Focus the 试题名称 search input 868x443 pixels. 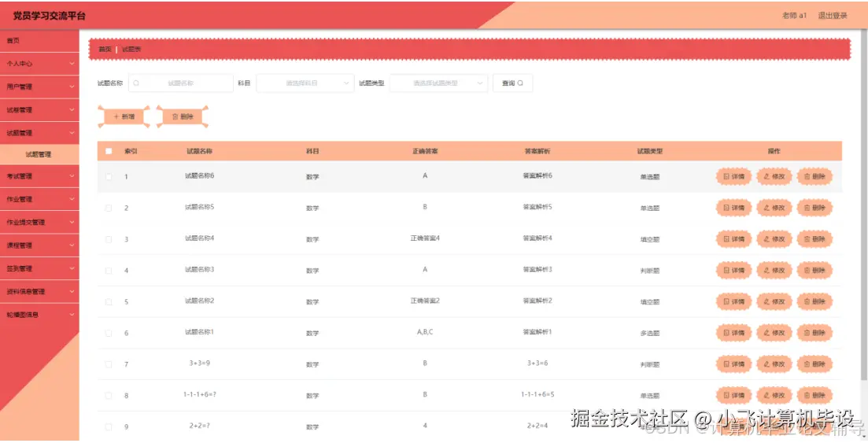[180, 83]
